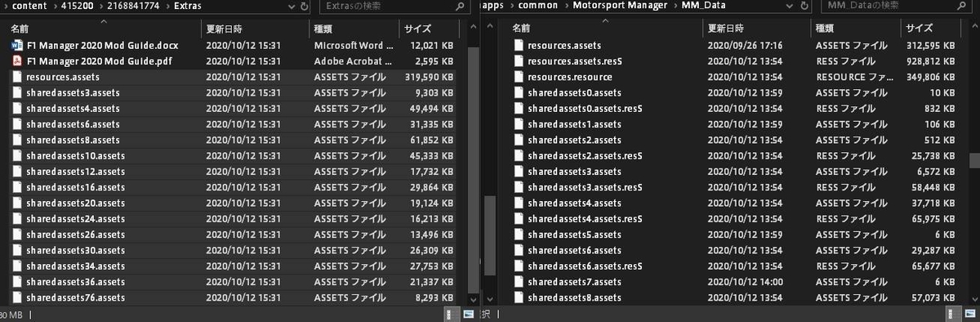Click the file icon of sharedassets76.assets
This screenshot has width=980, height=322.
coord(16,297)
